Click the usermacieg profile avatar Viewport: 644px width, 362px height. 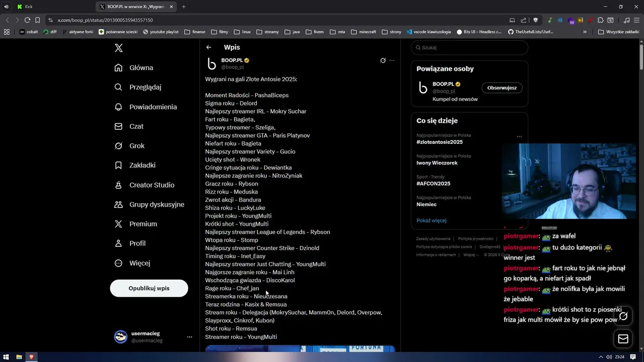coord(121,337)
